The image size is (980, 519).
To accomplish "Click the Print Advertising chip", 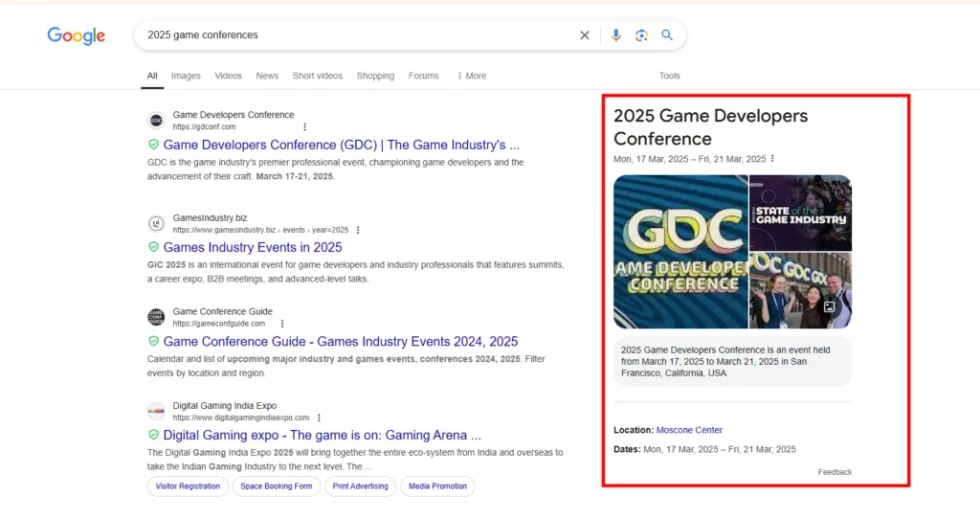I will [x=360, y=486].
